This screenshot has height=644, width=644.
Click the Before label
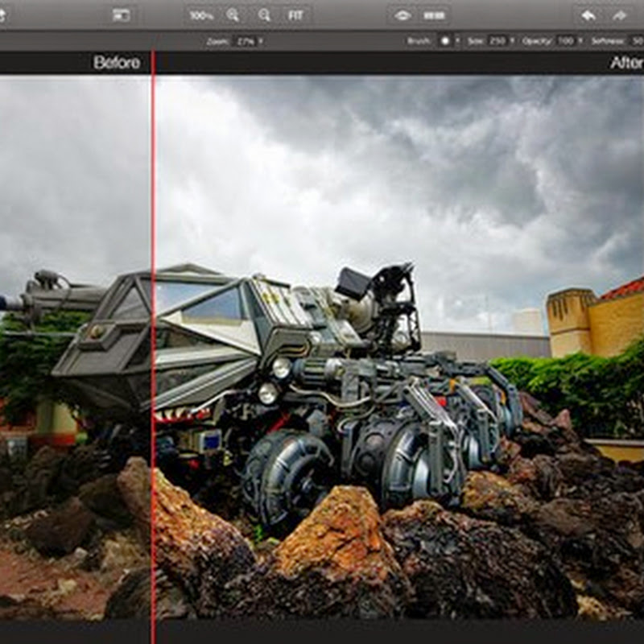click(x=116, y=63)
